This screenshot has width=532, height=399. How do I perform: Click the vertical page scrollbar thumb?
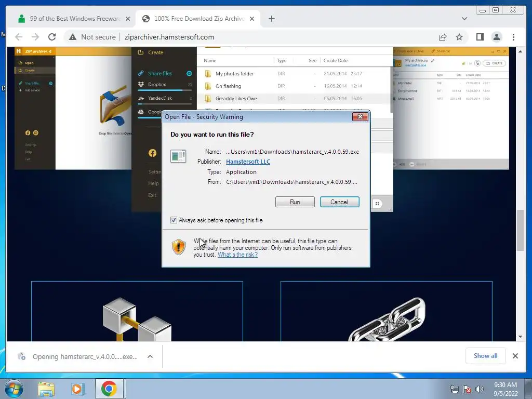520,230
